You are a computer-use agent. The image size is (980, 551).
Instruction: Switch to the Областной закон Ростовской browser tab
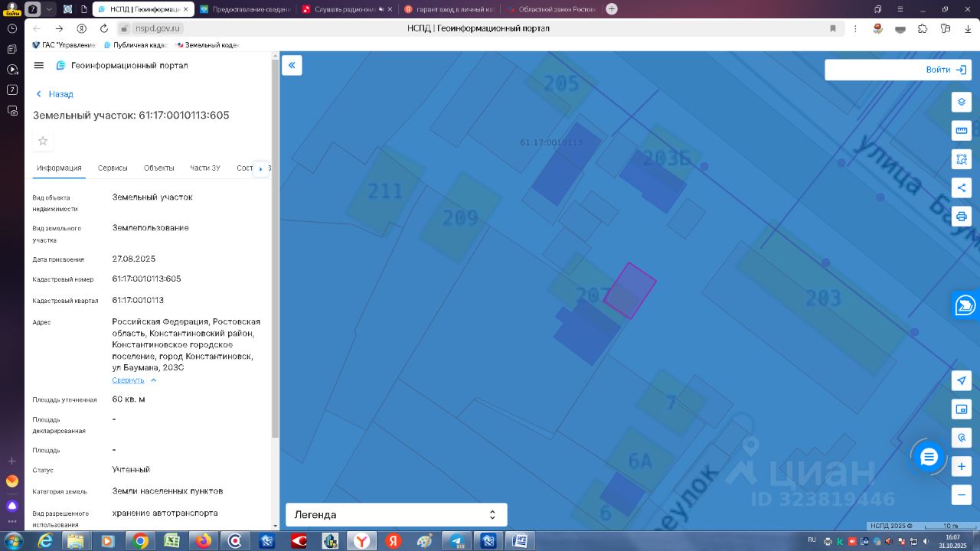click(551, 9)
